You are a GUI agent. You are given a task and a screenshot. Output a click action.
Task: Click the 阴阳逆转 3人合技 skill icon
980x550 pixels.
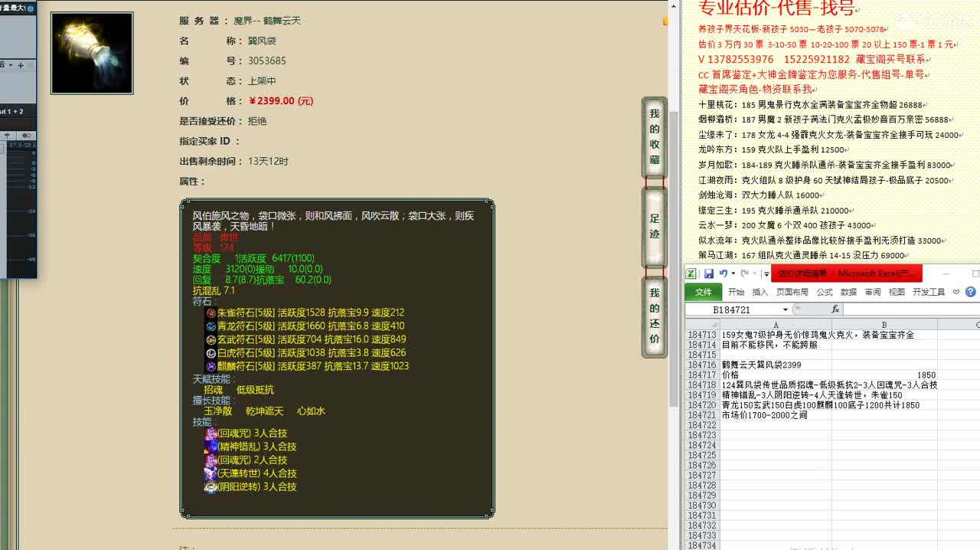211,487
